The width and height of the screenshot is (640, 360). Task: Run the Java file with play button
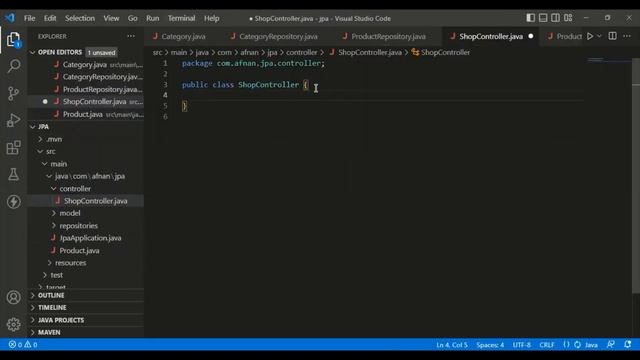(x=590, y=36)
